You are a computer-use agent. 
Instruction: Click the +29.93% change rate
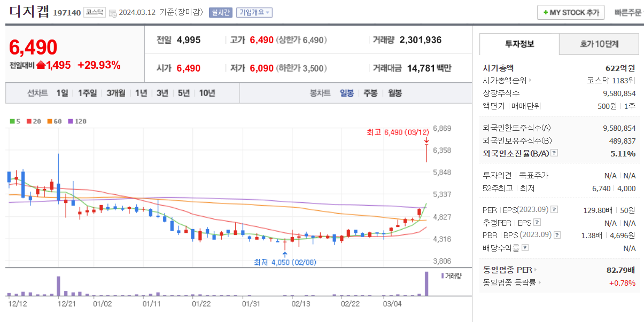[x=99, y=65]
